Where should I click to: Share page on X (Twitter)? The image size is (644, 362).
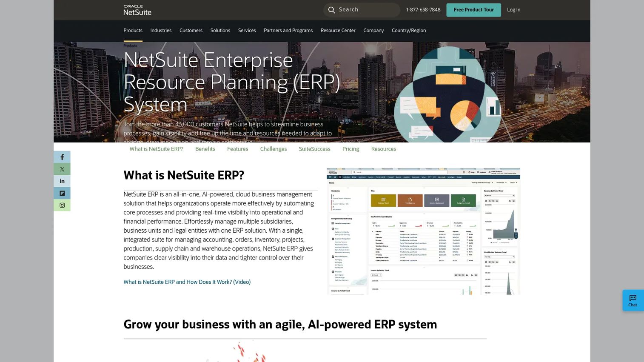(x=62, y=169)
